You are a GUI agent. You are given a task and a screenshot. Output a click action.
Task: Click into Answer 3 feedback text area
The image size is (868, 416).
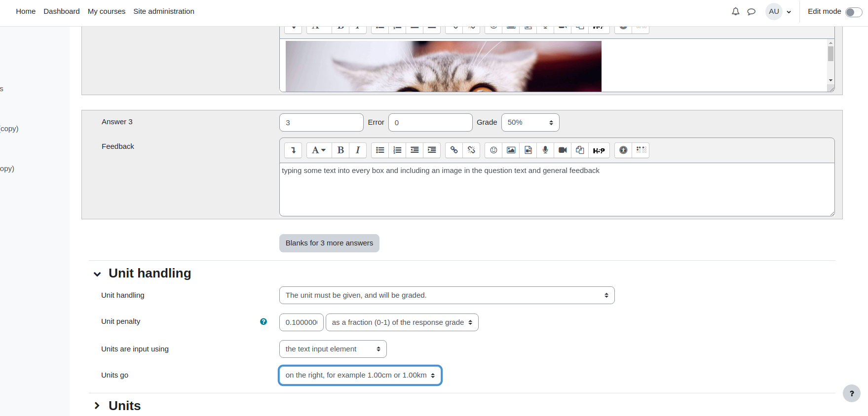(557, 190)
